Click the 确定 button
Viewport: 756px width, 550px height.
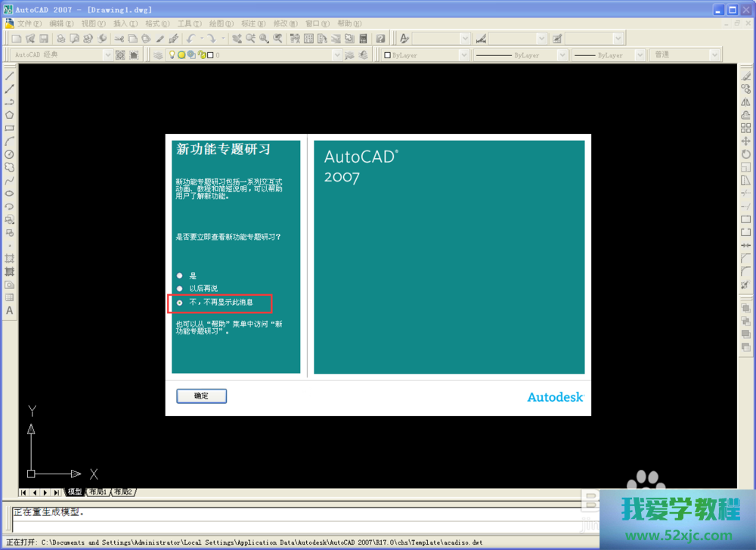pyautogui.click(x=201, y=396)
